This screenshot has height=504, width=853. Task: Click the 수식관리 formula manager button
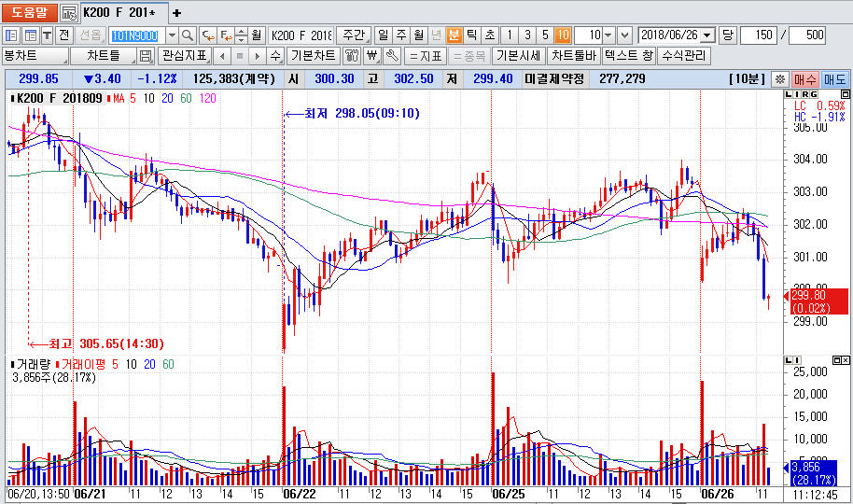point(684,56)
